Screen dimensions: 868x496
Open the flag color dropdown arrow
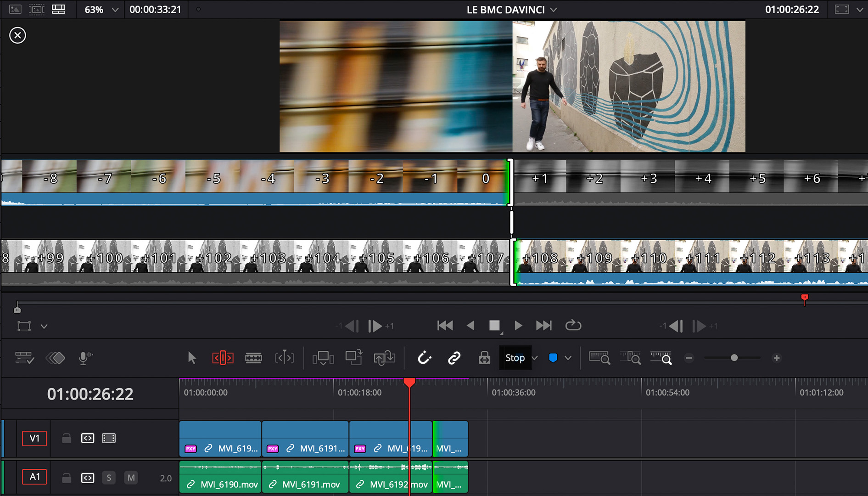[x=568, y=358]
